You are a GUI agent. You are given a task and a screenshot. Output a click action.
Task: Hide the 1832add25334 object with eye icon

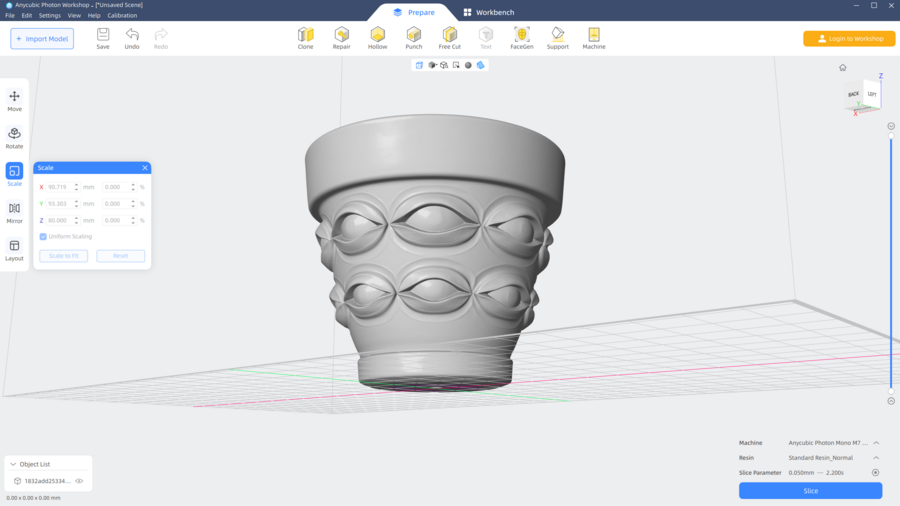pyautogui.click(x=79, y=481)
